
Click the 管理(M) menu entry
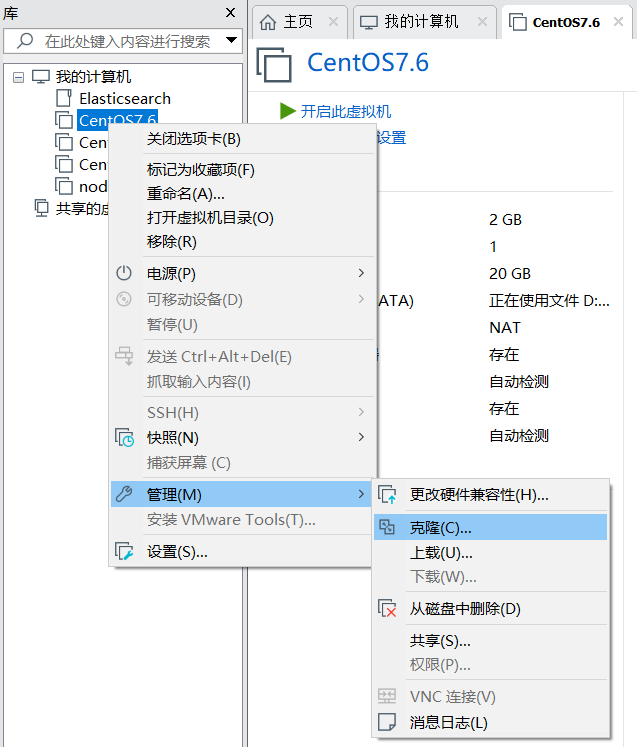[x=241, y=494]
